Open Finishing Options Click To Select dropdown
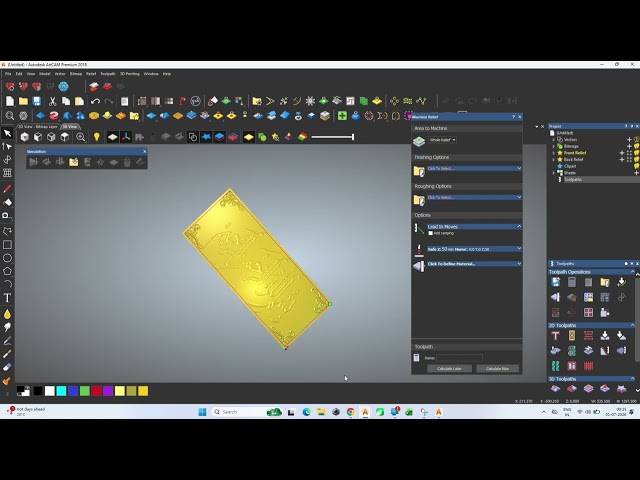 [x=474, y=168]
